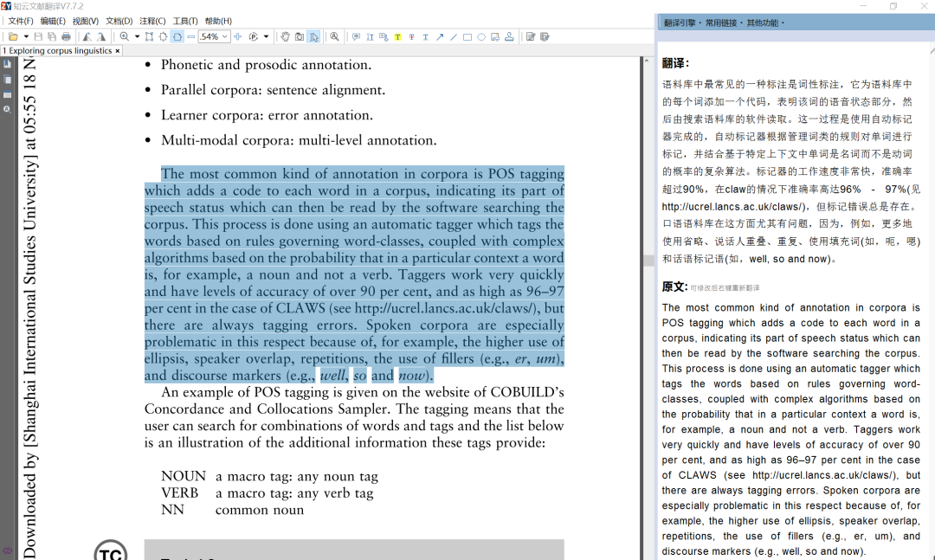Select the typewriter text tool
935x560 pixels.
pos(370,37)
